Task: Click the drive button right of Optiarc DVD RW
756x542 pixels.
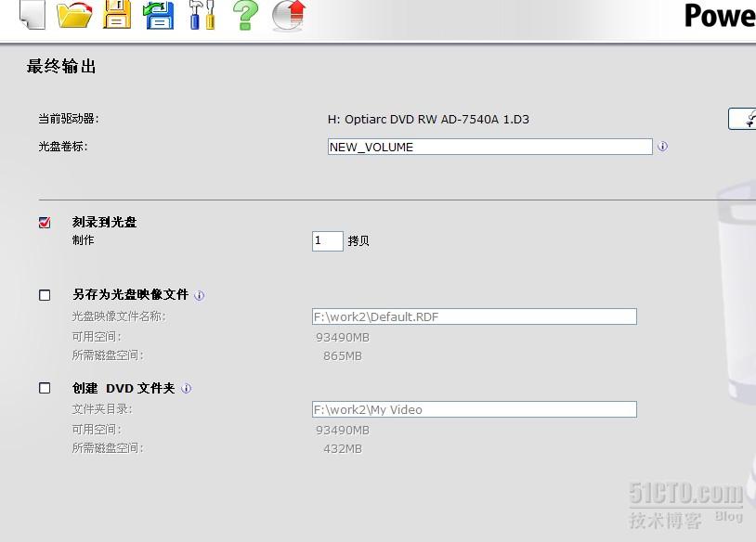Action: pyautogui.click(x=742, y=119)
